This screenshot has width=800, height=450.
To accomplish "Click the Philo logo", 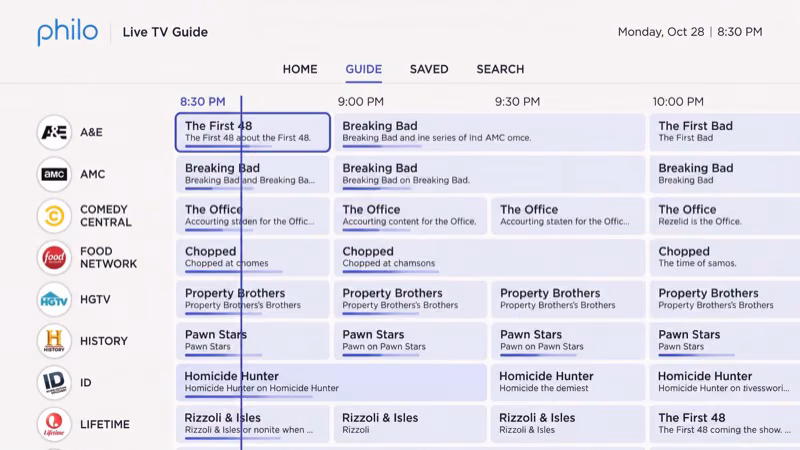I will pyautogui.click(x=67, y=33).
